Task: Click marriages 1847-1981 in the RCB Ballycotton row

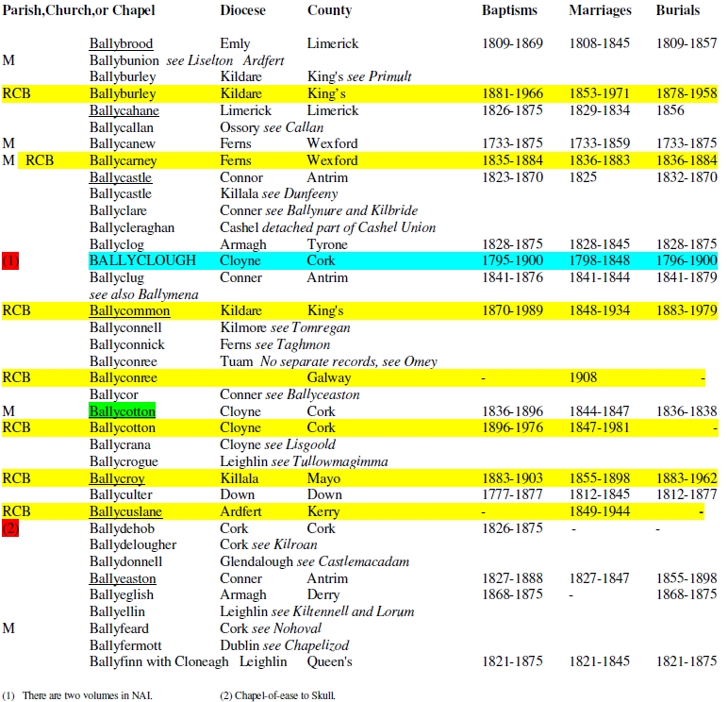Action: point(600,427)
